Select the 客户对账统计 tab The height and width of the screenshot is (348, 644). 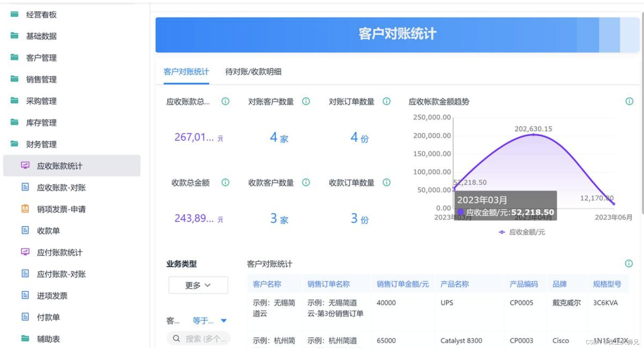click(x=186, y=72)
